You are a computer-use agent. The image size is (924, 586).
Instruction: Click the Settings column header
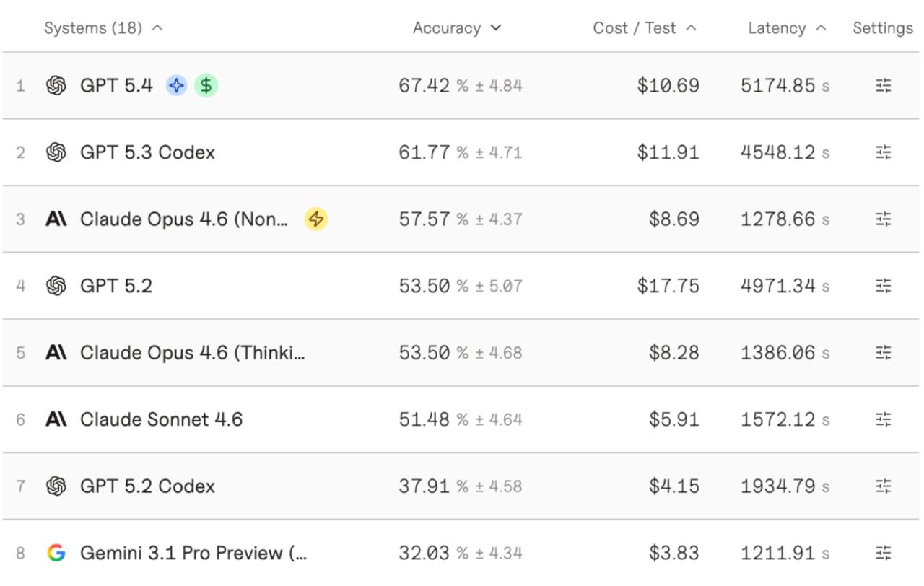tap(882, 28)
